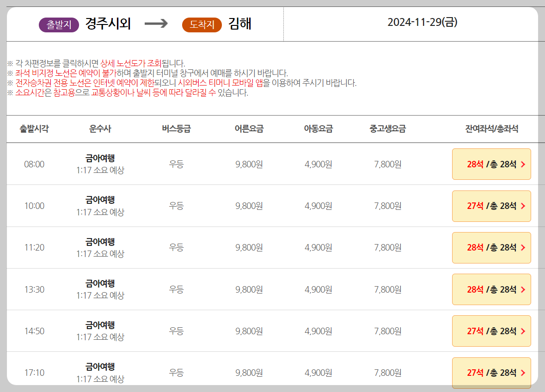Viewport: 545px width, 392px height.
Task: Click the 잔여좌석/총좌석 column header
Action: tap(491, 129)
